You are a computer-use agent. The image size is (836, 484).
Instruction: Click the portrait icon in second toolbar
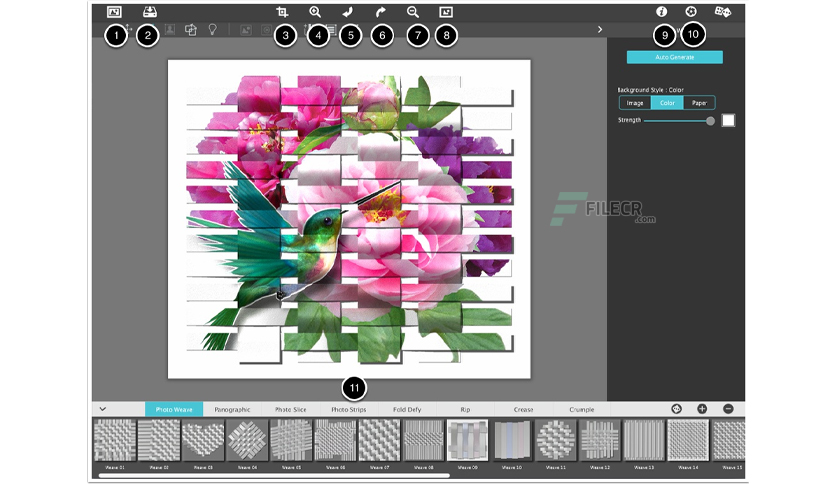[170, 29]
